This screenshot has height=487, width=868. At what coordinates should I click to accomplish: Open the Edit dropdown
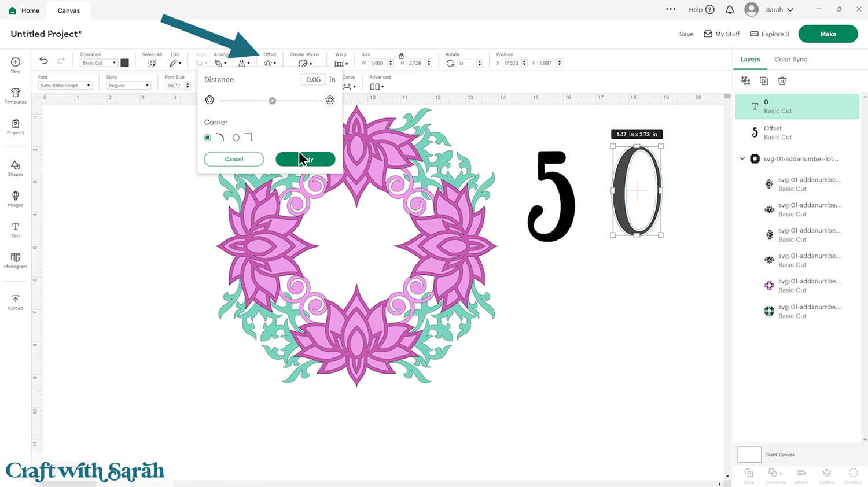point(175,63)
